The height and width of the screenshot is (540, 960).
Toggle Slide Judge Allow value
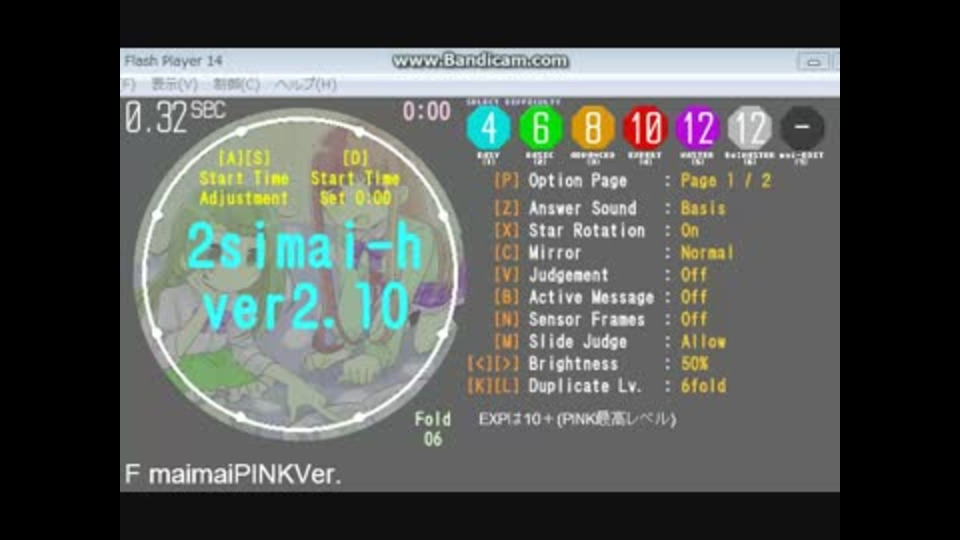[703, 342]
